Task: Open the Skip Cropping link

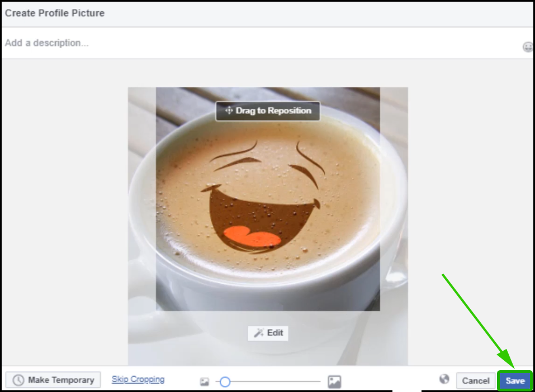Action: click(138, 379)
